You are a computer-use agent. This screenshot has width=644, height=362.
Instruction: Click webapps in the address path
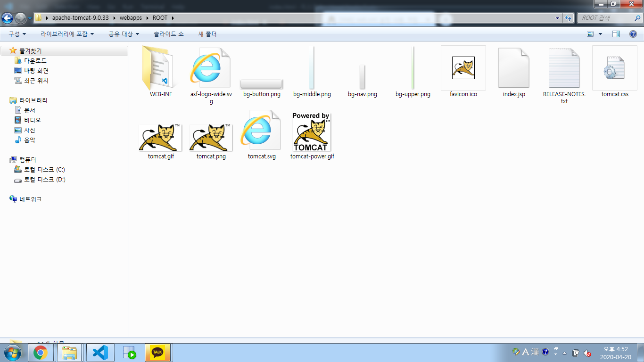131,18
